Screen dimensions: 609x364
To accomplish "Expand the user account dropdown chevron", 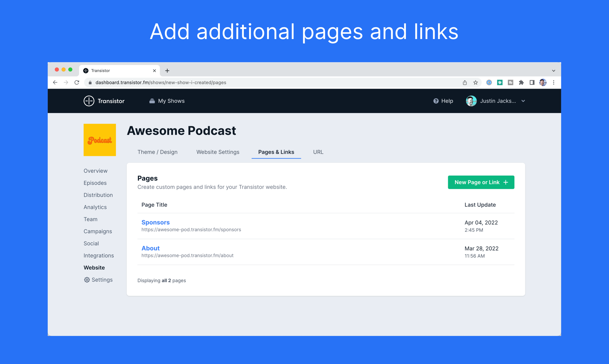I will point(523,101).
